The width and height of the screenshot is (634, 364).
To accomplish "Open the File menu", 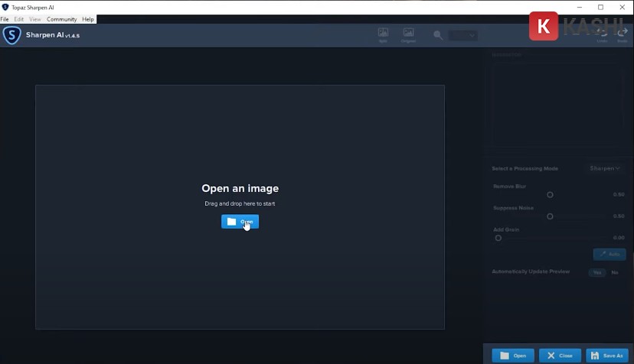I will (5, 19).
